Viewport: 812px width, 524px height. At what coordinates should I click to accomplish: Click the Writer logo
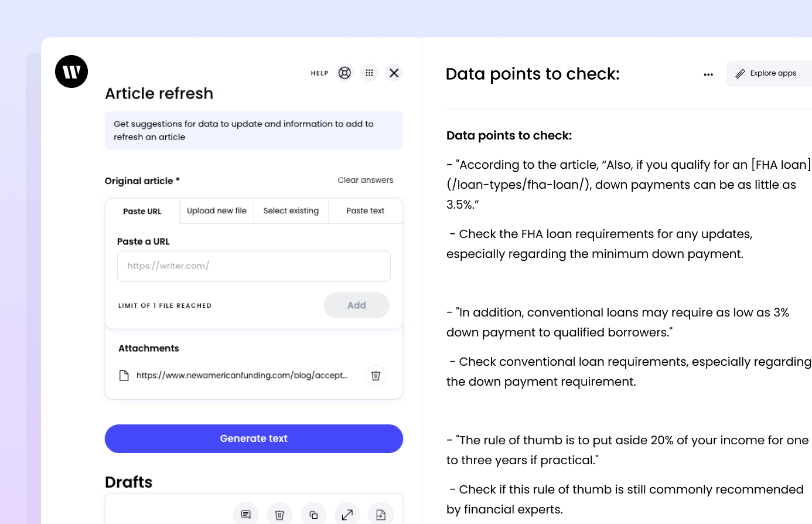point(71,72)
